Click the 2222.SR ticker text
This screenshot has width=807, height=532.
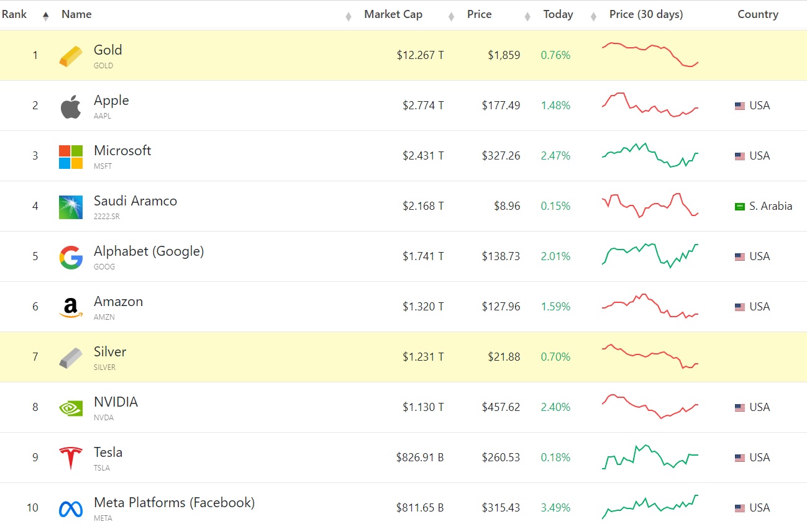click(x=107, y=216)
